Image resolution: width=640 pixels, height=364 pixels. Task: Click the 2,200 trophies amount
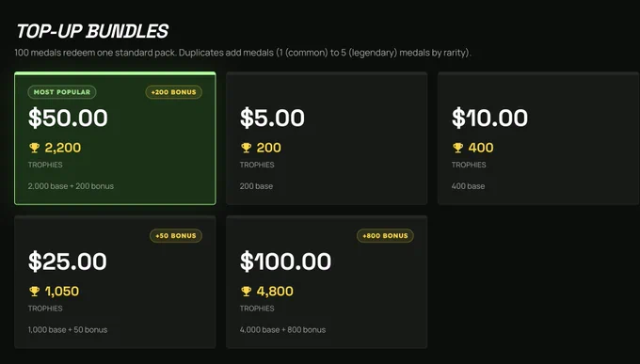pos(62,148)
